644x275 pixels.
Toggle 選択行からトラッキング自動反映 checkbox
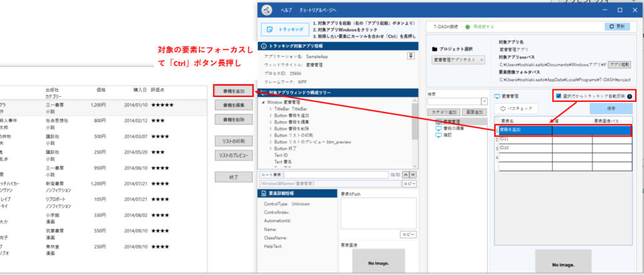(558, 96)
